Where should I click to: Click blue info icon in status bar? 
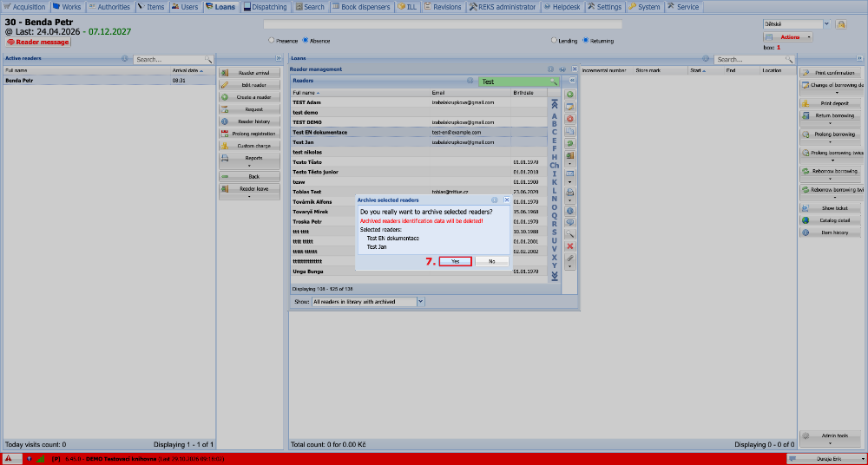(x=29, y=458)
